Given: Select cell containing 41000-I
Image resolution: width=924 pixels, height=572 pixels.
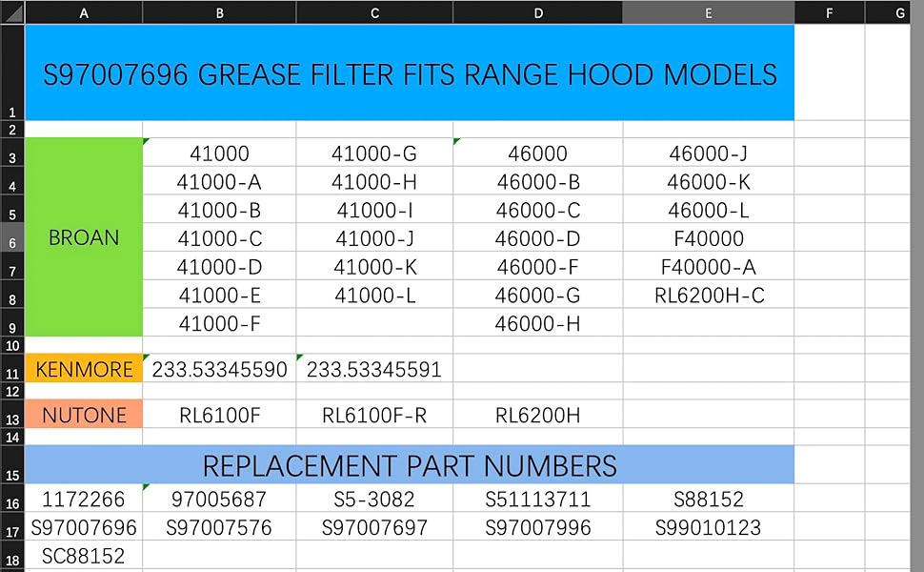Looking at the screenshot, I should (x=374, y=210).
